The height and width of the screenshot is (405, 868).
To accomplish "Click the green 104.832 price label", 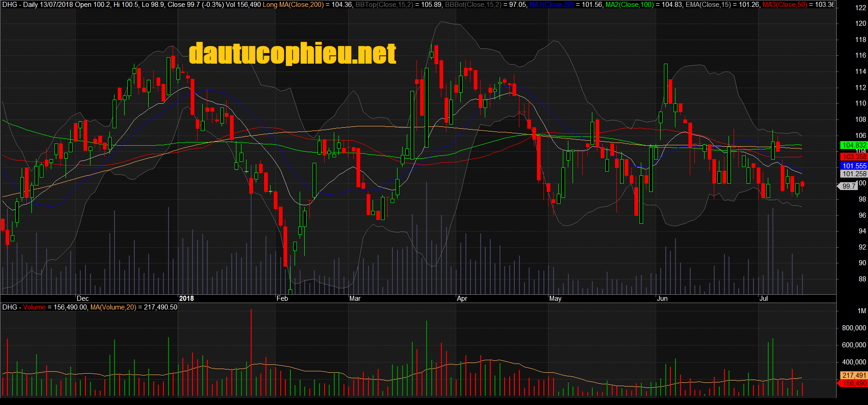I will (854, 145).
